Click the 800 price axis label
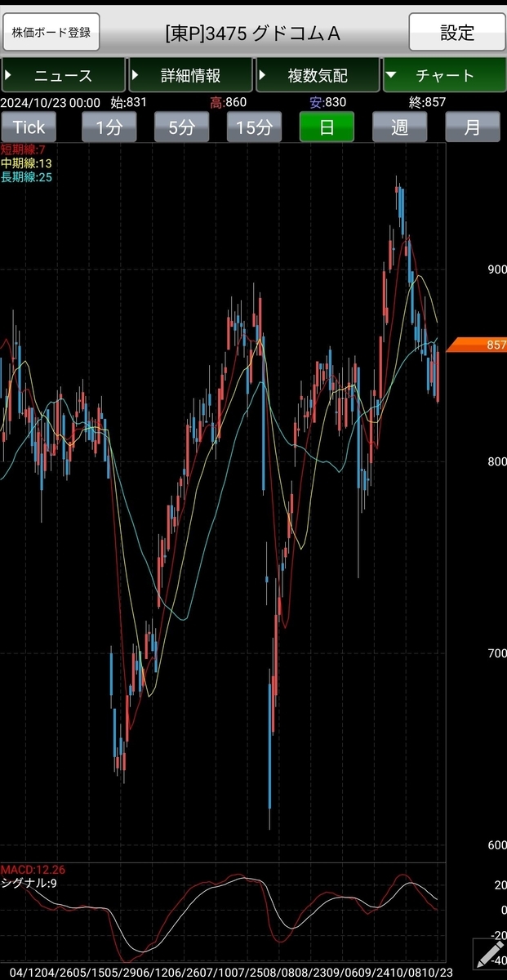Screen dimensions: 507x980 pos(497,461)
